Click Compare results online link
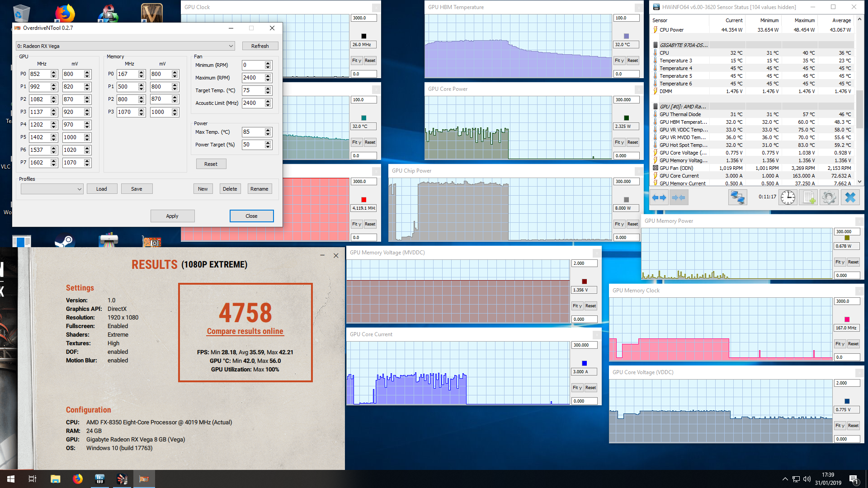Viewport: 868px width, 488px height. click(x=245, y=331)
